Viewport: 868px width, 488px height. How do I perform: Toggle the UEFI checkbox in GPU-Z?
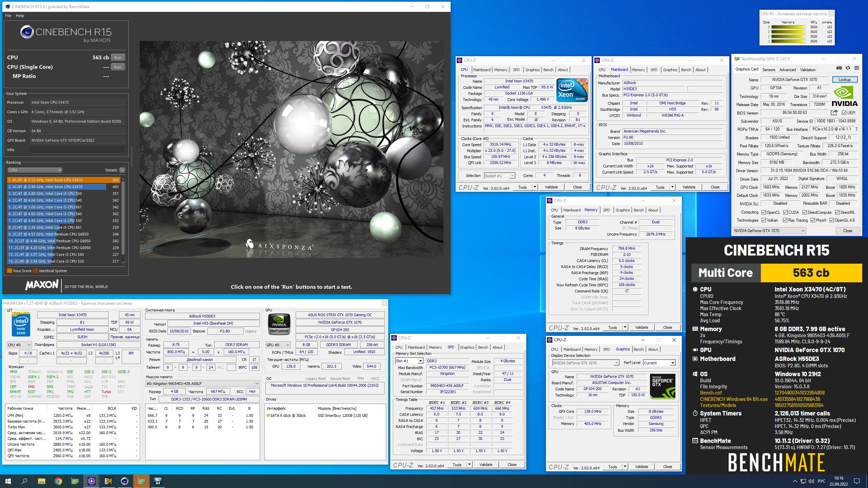844,113
